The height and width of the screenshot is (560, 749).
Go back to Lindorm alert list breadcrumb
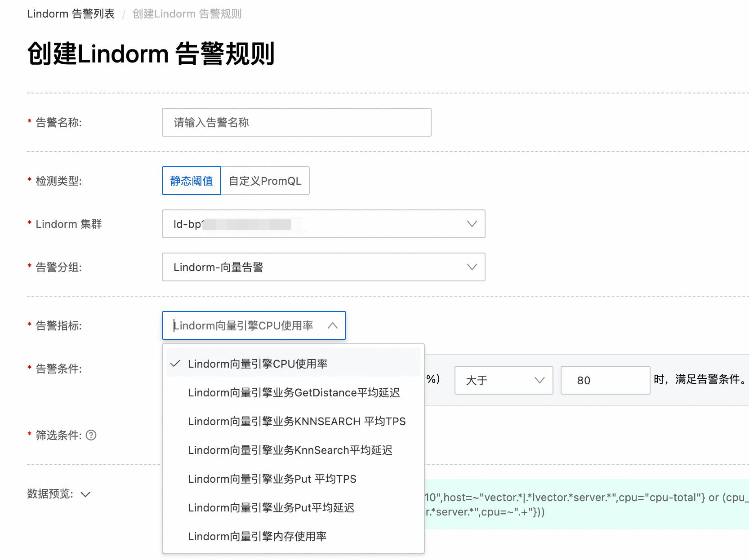pos(71,14)
